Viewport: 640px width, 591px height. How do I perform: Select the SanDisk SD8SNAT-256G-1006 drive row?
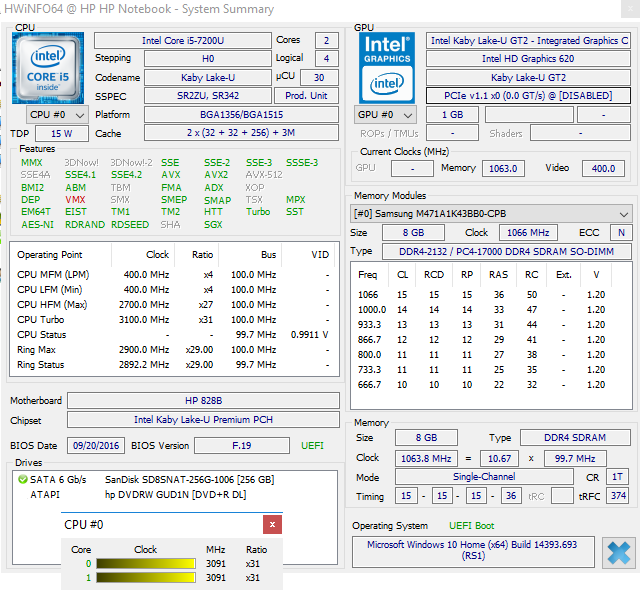coord(176,480)
